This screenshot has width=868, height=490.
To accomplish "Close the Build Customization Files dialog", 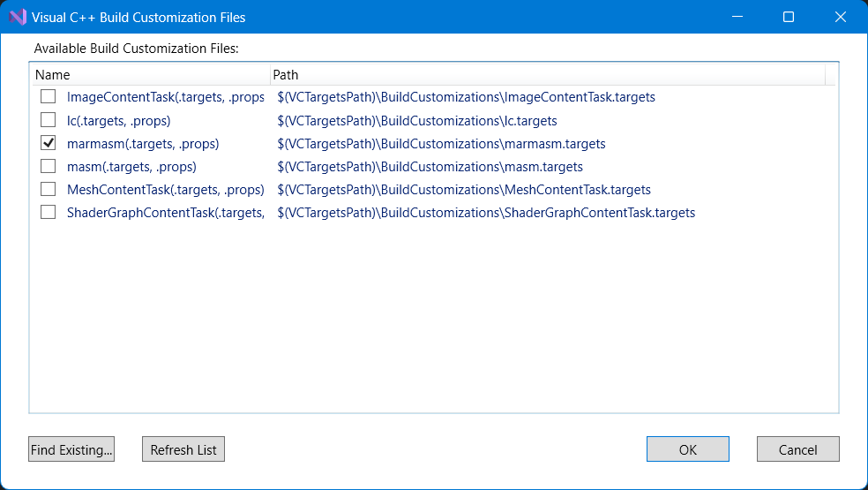I will coord(841,17).
